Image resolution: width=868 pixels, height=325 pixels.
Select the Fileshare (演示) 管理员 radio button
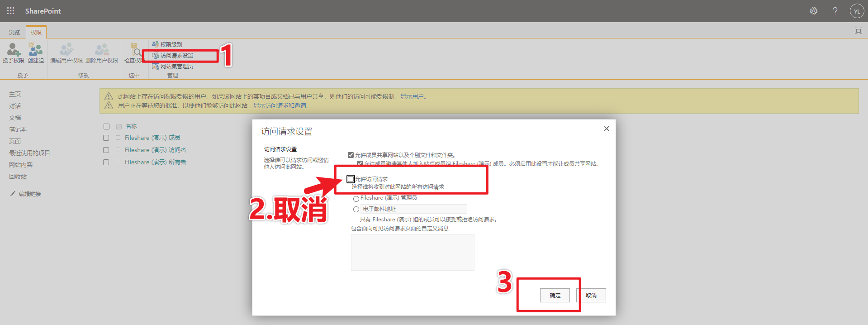point(356,198)
